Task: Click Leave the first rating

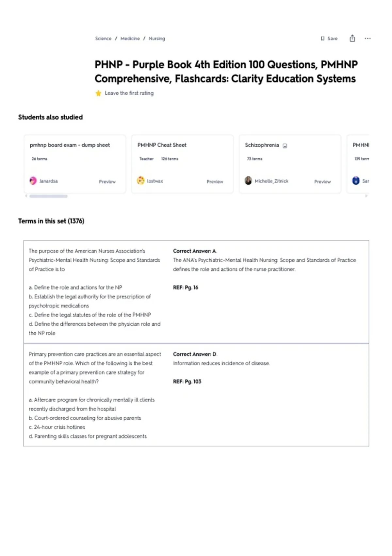Action: tap(129, 93)
